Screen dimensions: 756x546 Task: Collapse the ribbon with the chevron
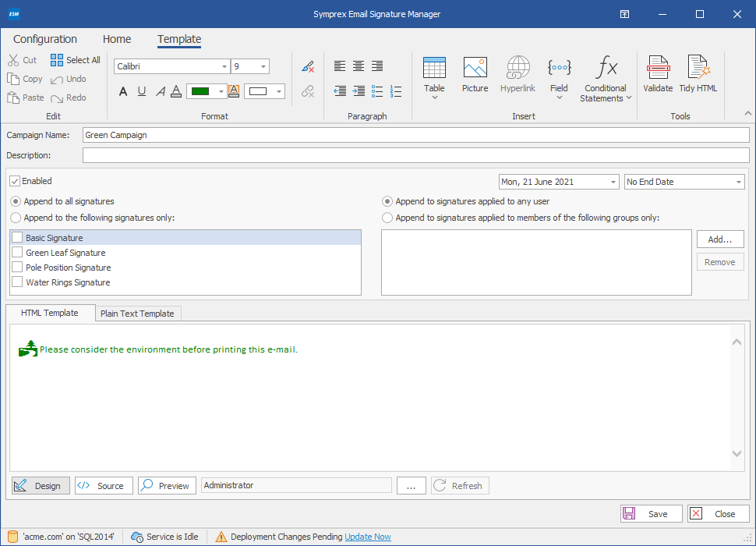[747, 113]
